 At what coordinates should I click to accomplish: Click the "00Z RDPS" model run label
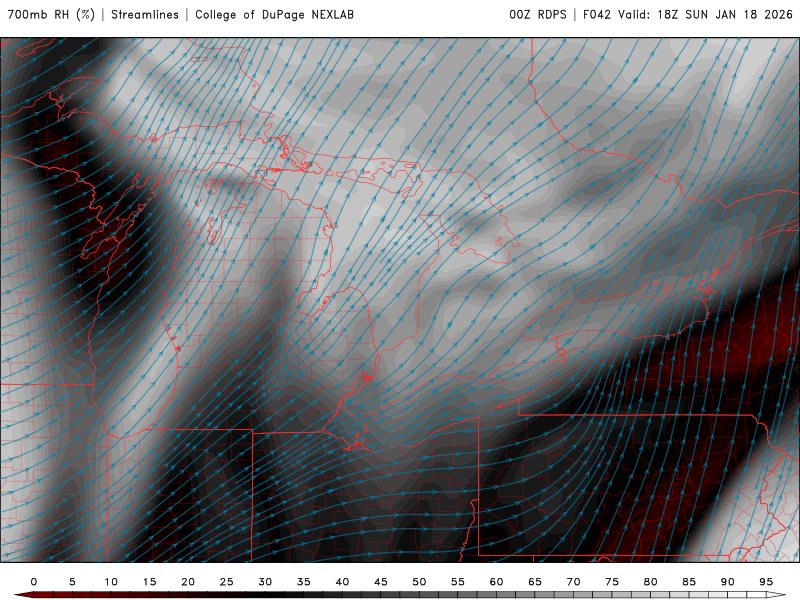538,15
